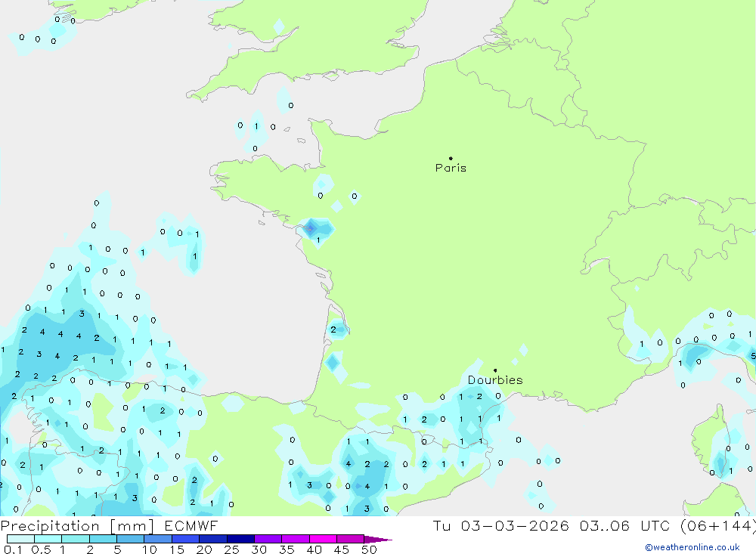Pick the legend swatch between 0.1 and 0.5
The image size is (756, 554).
point(20,539)
